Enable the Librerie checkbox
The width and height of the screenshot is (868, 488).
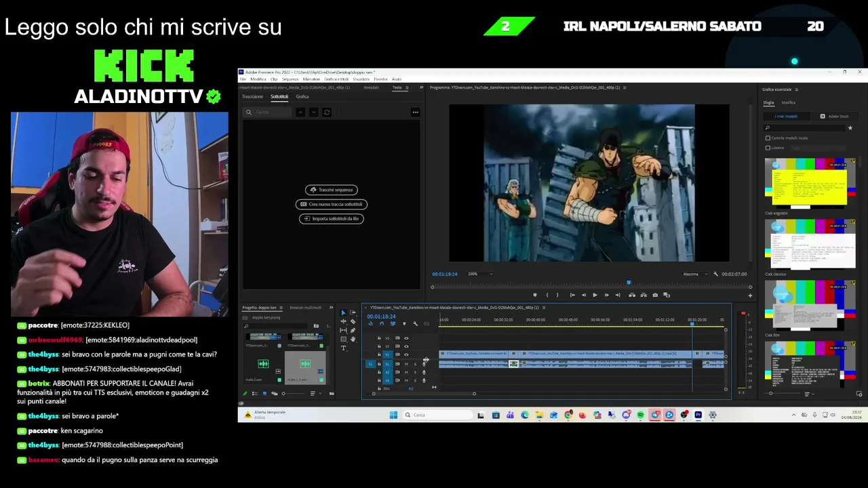(x=768, y=148)
